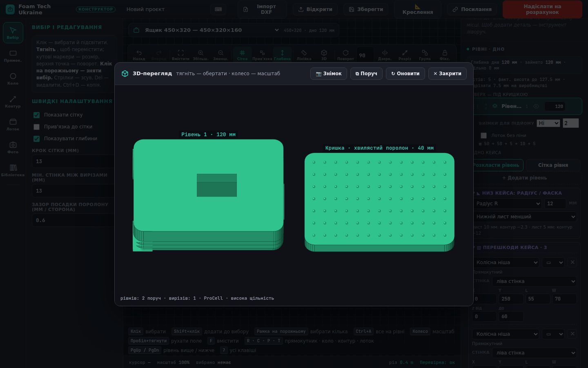Click the Зменш. zoom-out icon
The image size is (588, 368).
(220, 55)
